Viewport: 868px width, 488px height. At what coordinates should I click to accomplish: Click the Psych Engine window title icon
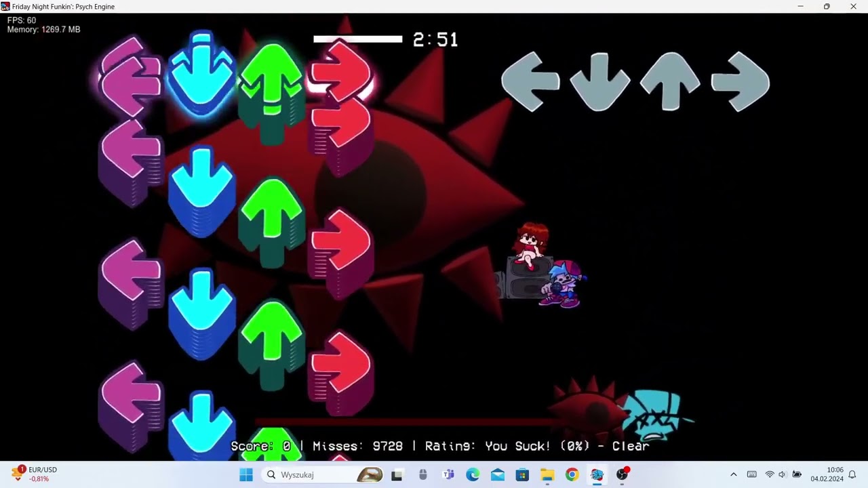[5, 6]
